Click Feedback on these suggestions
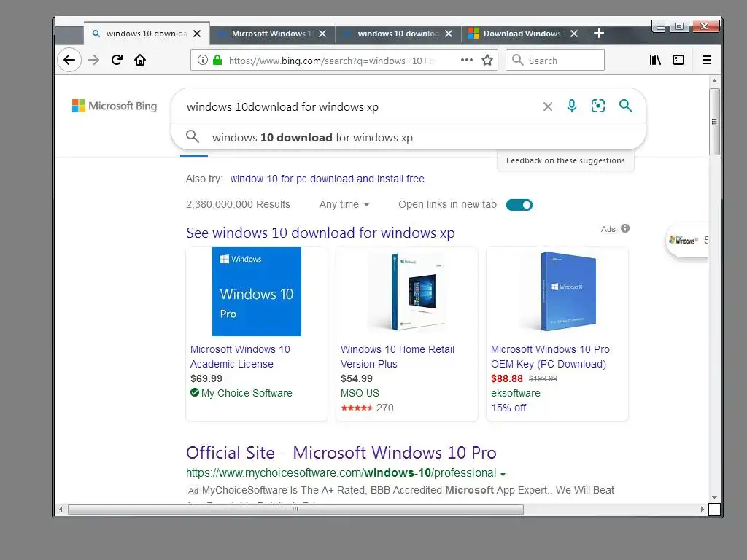Viewport: 747px width, 560px height. click(565, 160)
